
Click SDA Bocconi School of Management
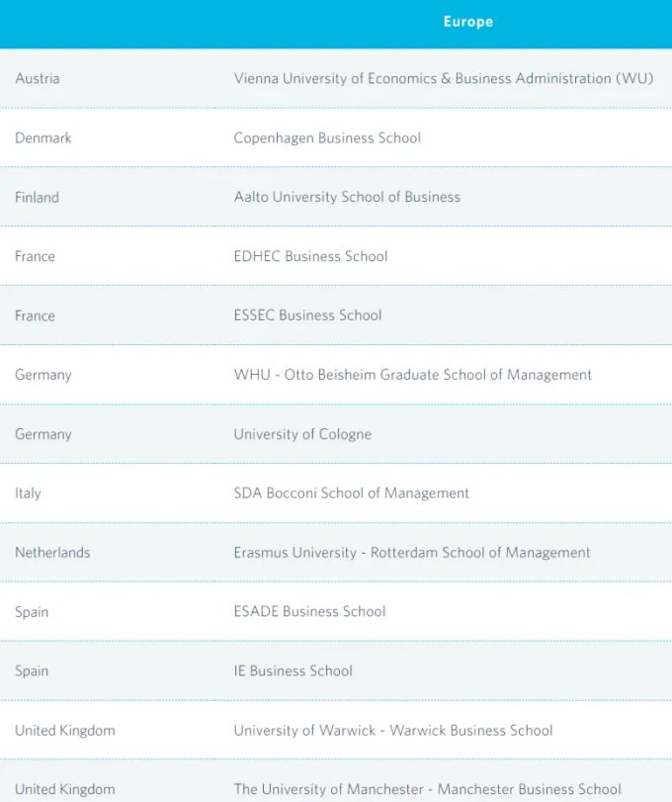351,493
